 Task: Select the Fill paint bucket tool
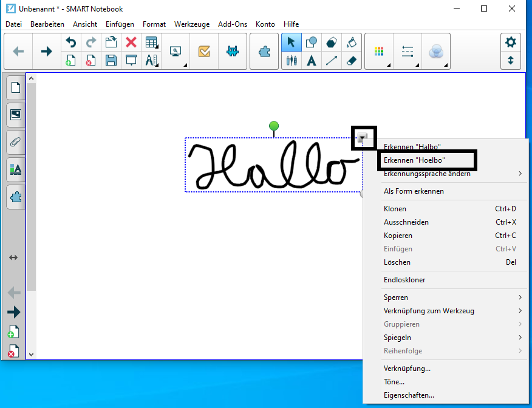click(x=352, y=42)
